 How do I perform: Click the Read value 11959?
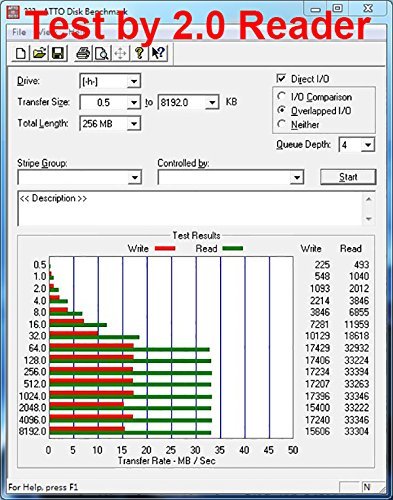[357, 324]
